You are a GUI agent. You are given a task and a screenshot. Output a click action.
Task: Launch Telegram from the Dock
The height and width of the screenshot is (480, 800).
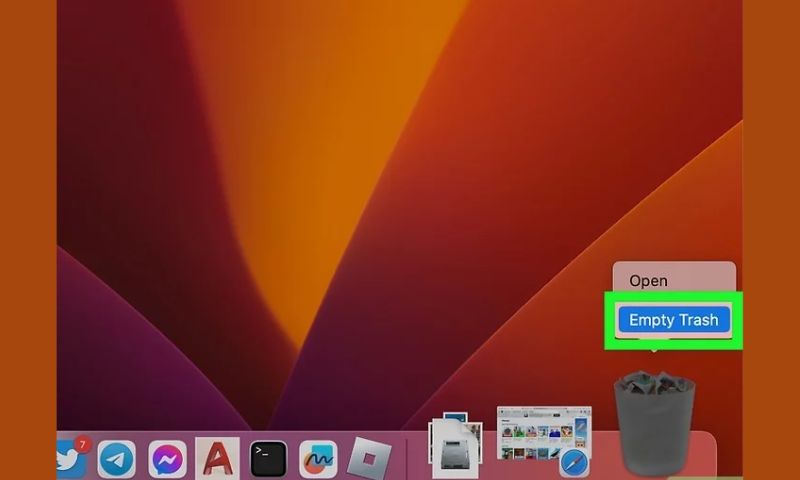tap(117, 459)
